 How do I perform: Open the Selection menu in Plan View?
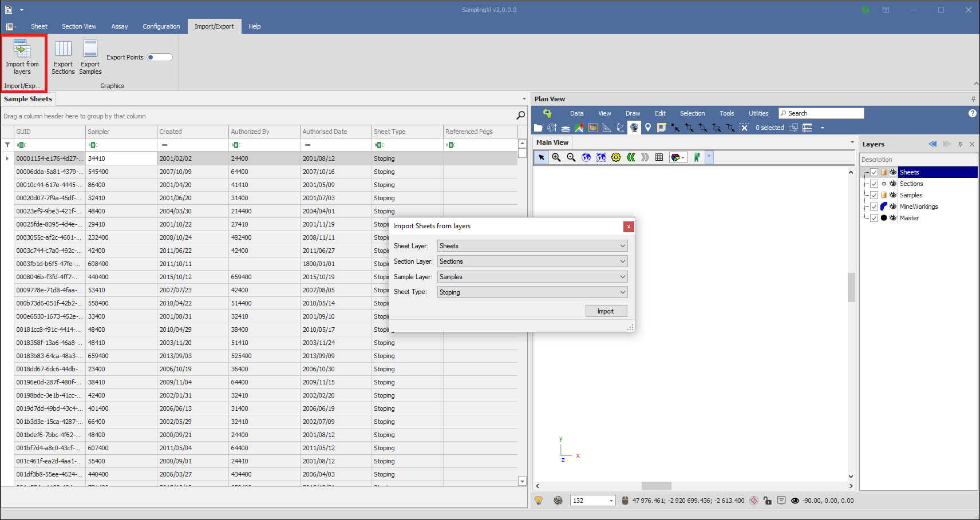click(x=692, y=113)
